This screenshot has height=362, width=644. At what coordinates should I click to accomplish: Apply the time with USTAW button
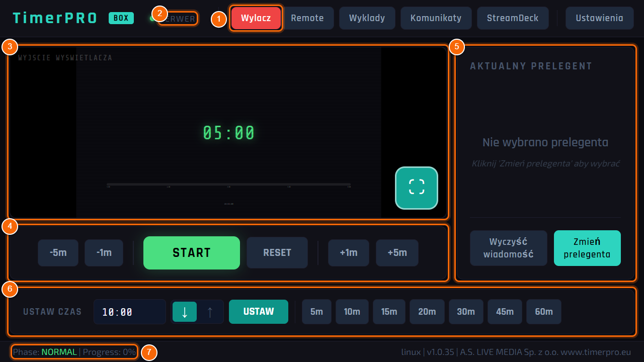pyautogui.click(x=259, y=312)
